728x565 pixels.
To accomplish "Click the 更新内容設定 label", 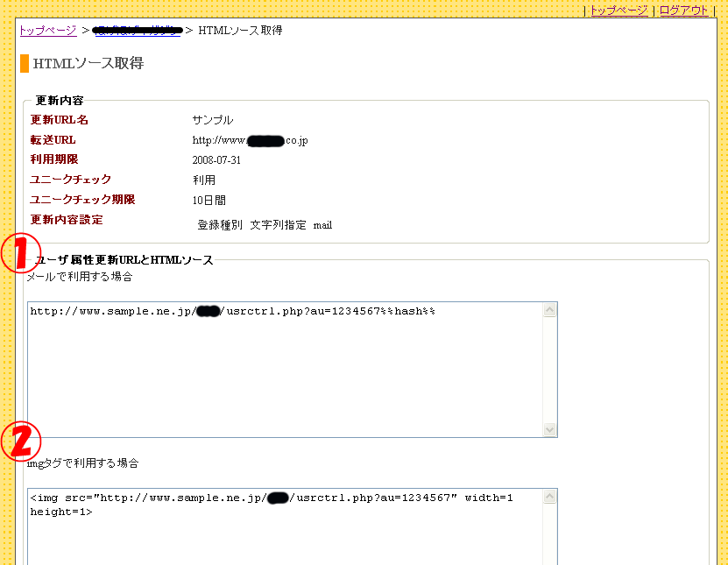I will tap(67, 220).
